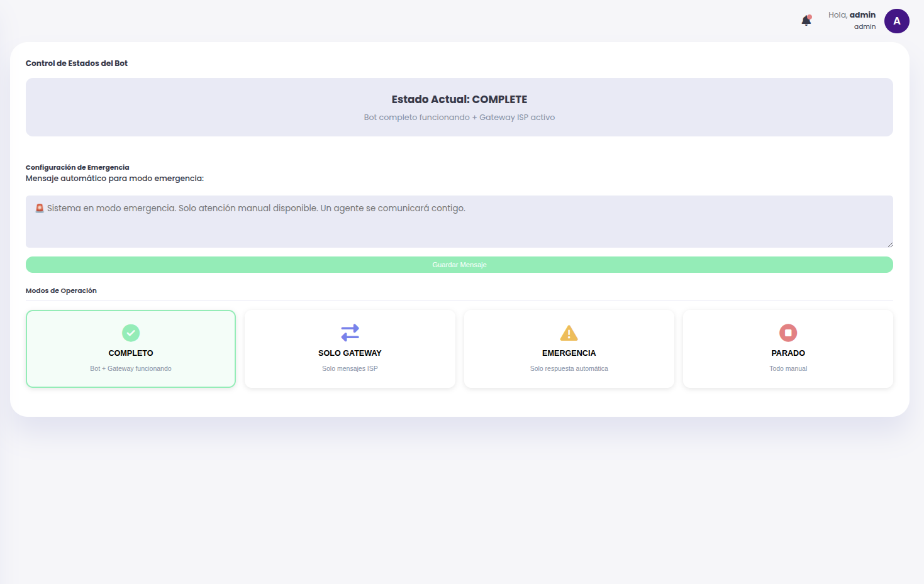Focus the emergency message text area
924x584 pixels.
click(459, 228)
